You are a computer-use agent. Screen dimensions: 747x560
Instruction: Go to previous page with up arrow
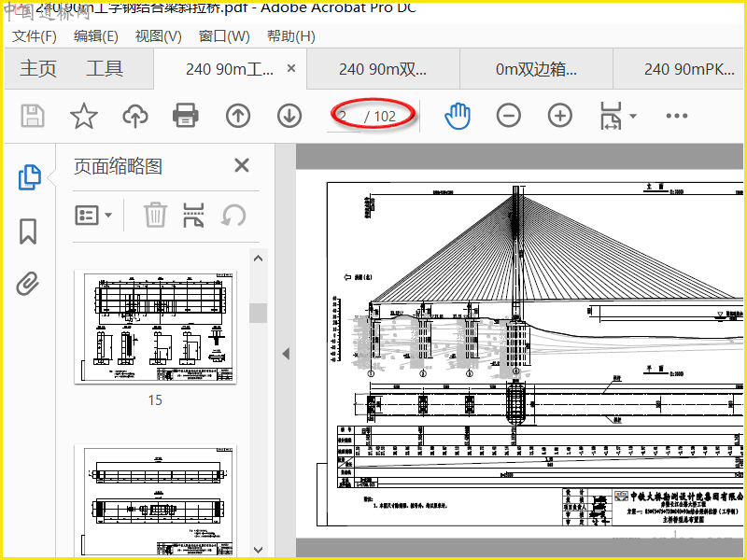238,116
